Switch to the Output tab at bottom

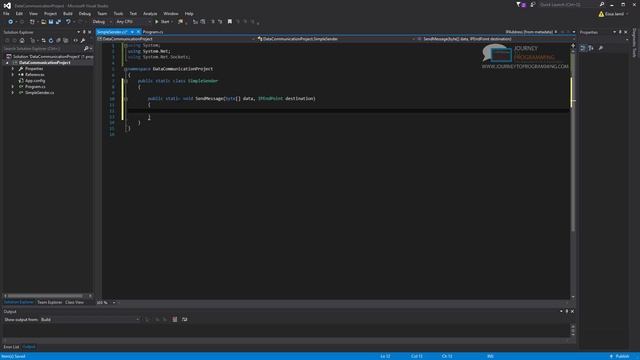click(29, 347)
